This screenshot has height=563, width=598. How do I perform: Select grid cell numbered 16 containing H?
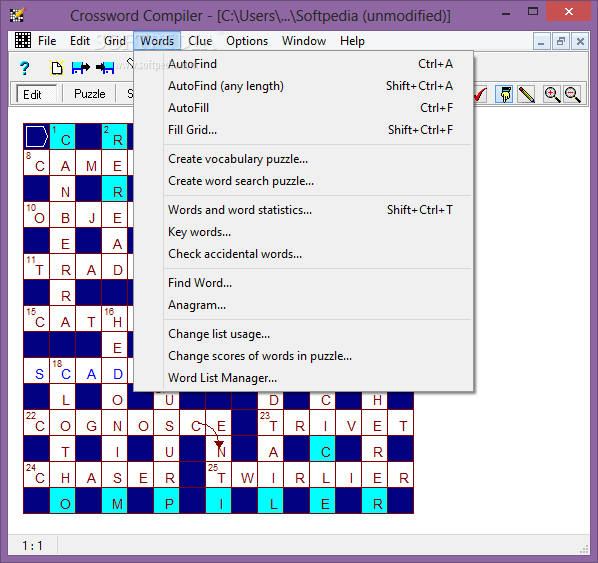coord(114,319)
